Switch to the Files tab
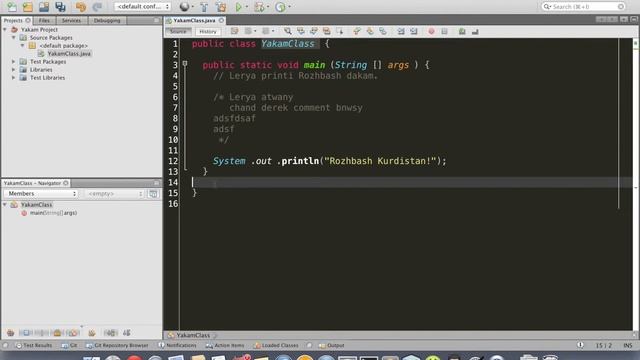The width and height of the screenshot is (640, 360). pyautogui.click(x=44, y=20)
